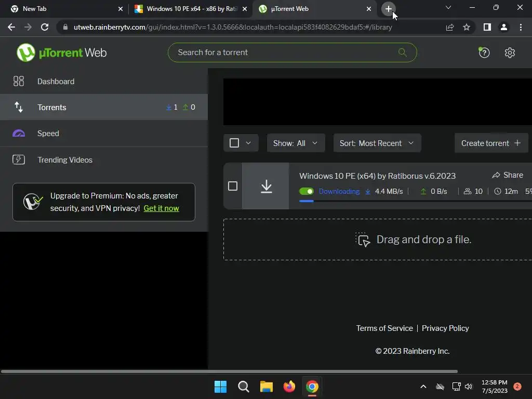The height and width of the screenshot is (399, 532).
Task: Switch to Windows 10 PE x64 browser tab
Action: [x=191, y=9]
